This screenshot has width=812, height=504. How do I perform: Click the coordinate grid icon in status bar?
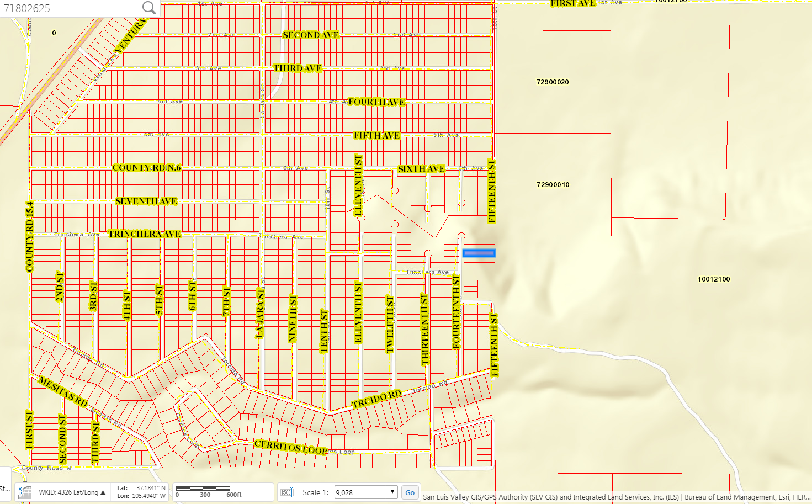pos(24,492)
